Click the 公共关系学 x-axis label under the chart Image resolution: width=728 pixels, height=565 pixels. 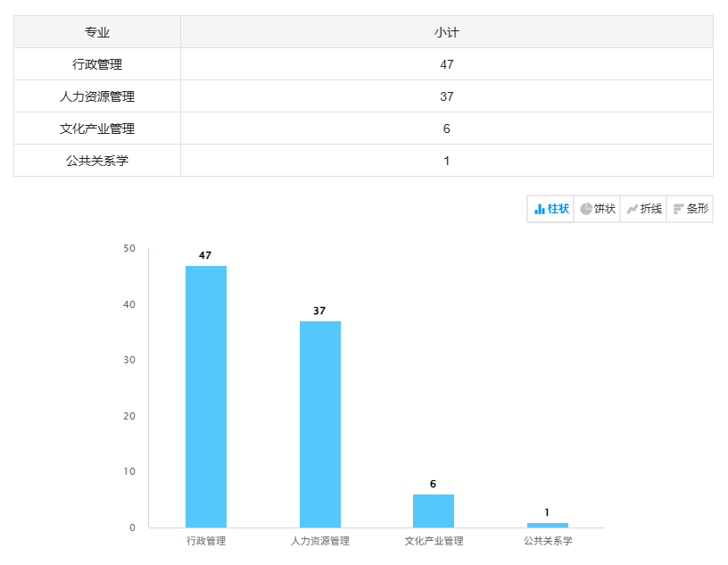[547, 541]
